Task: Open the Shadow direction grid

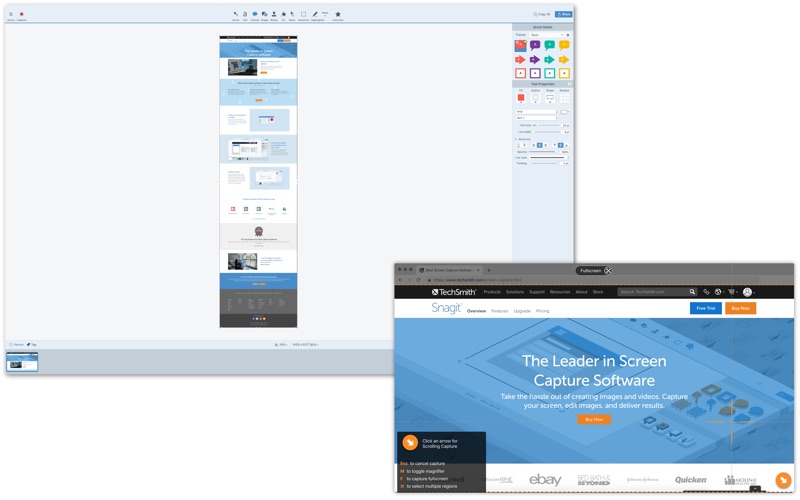Action: point(564,98)
